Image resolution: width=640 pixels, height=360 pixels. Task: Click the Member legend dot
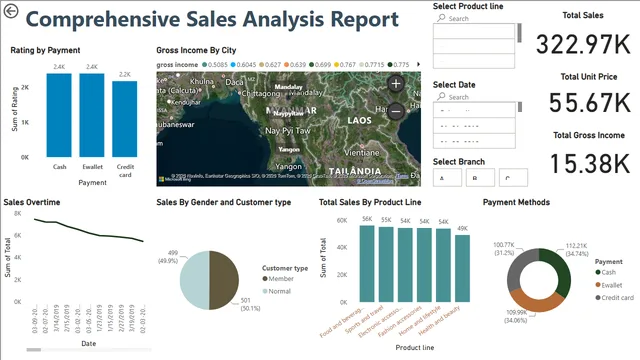265,279
